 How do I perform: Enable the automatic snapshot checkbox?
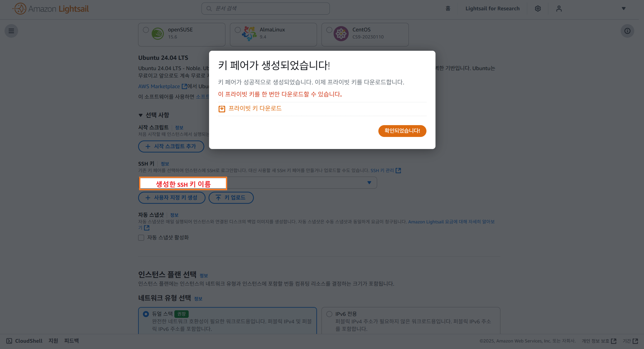coord(141,238)
